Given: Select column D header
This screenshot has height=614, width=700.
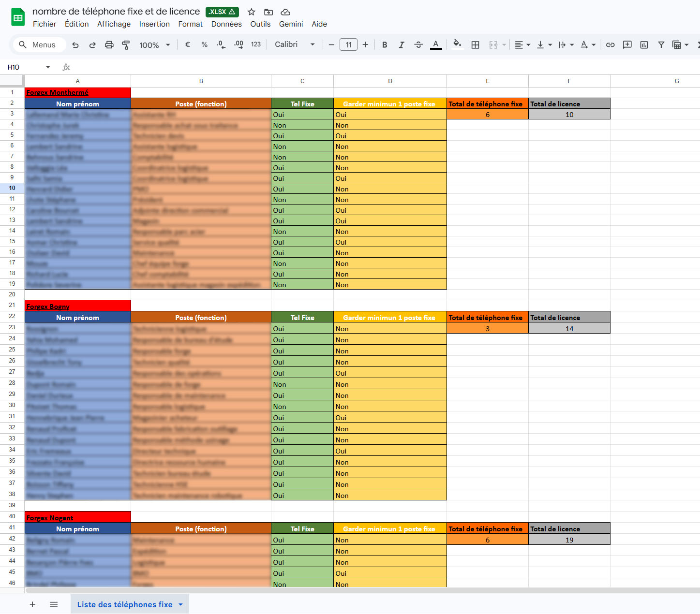Looking at the screenshot, I should click(x=390, y=81).
